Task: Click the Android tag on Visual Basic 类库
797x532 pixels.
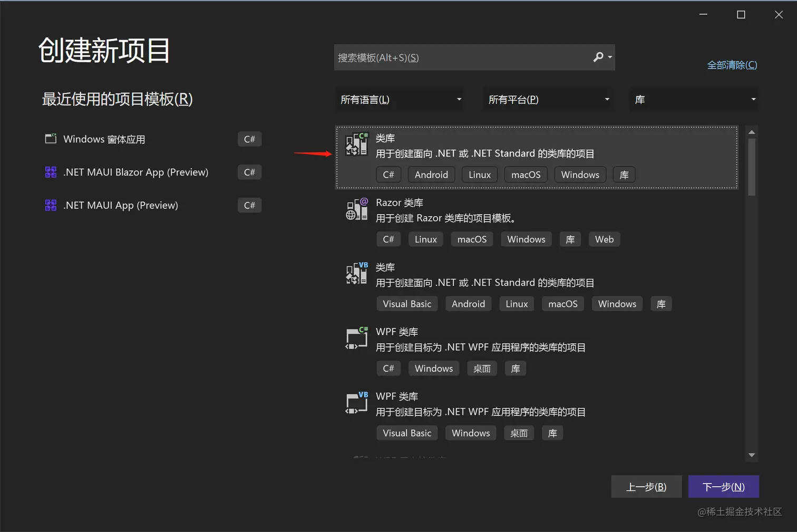Action: coord(468,304)
